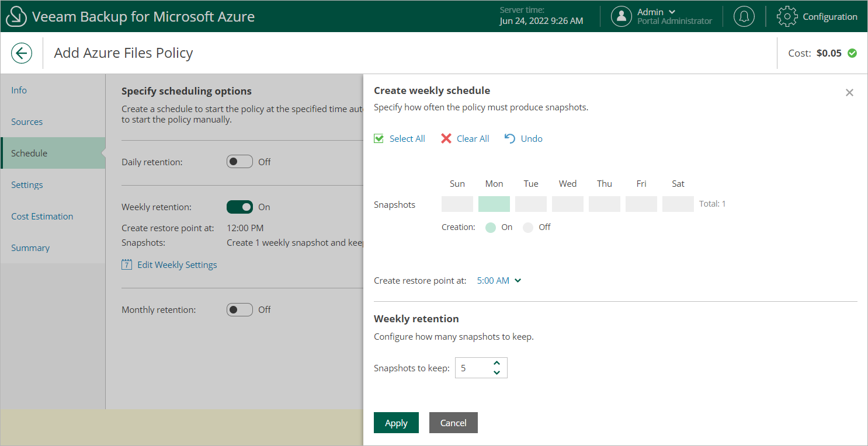Close the Create weekly schedule panel

[849, 93]
